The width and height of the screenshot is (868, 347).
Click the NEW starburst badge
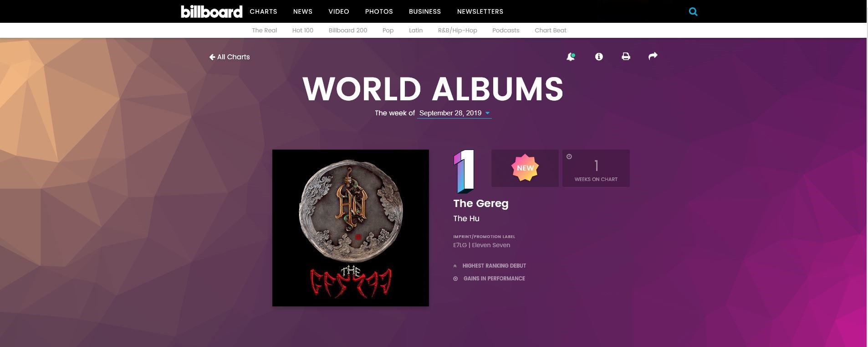(x=525, y=168)
